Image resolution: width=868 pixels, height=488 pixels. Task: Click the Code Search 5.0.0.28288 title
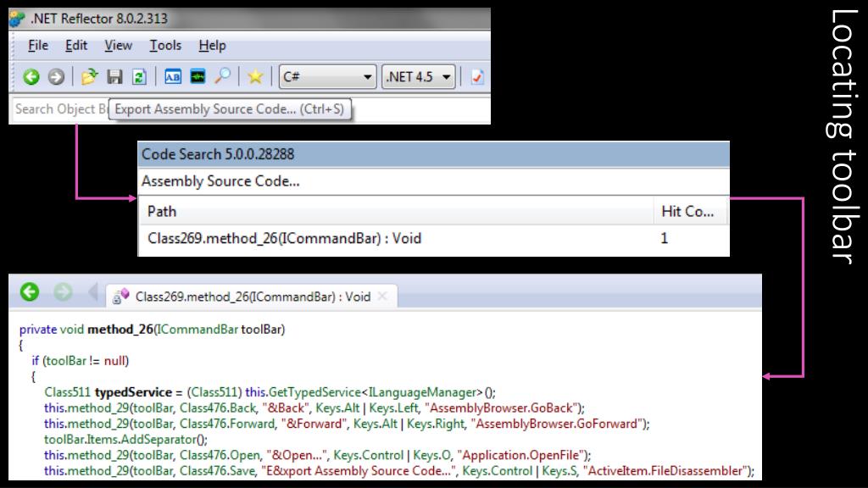(218, 154)
